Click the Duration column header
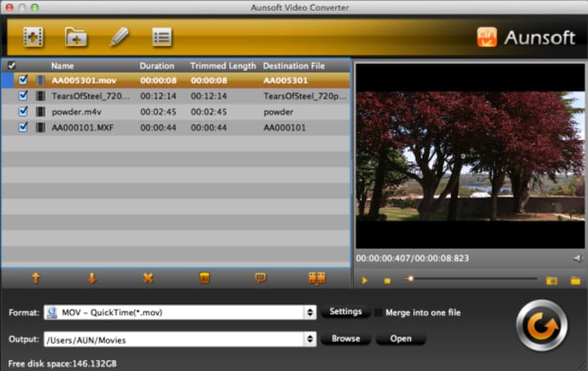 pos(157,66)
